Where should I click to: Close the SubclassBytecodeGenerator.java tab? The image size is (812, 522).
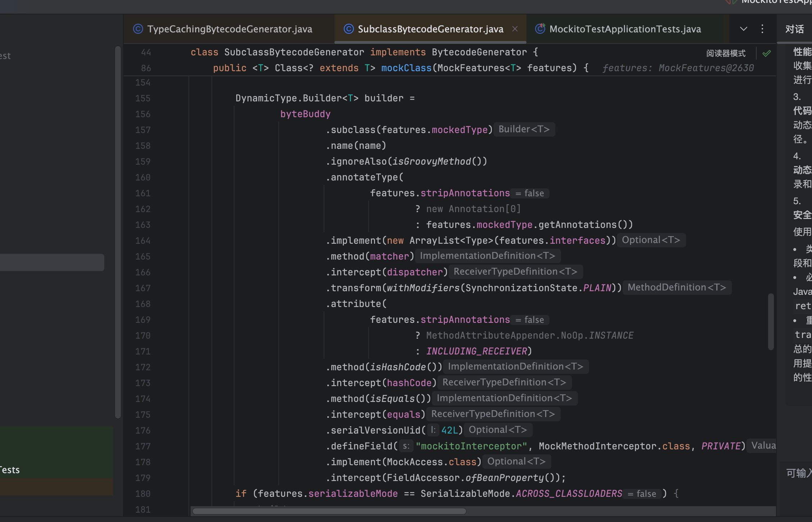515,29
